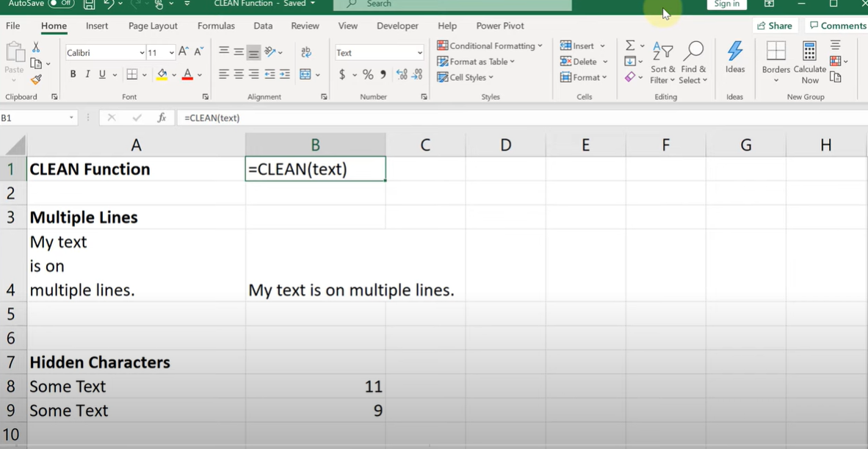Click the Wrap Text icon
Viewport: 868px width, 449px height.
point(306,52)
